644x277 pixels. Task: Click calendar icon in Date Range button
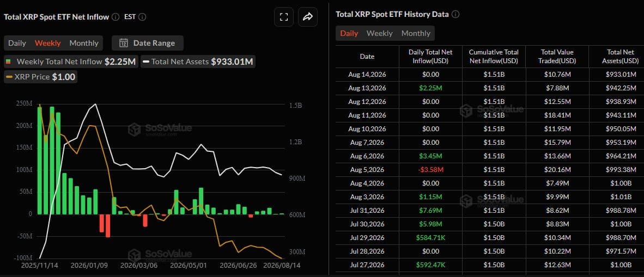124,43
